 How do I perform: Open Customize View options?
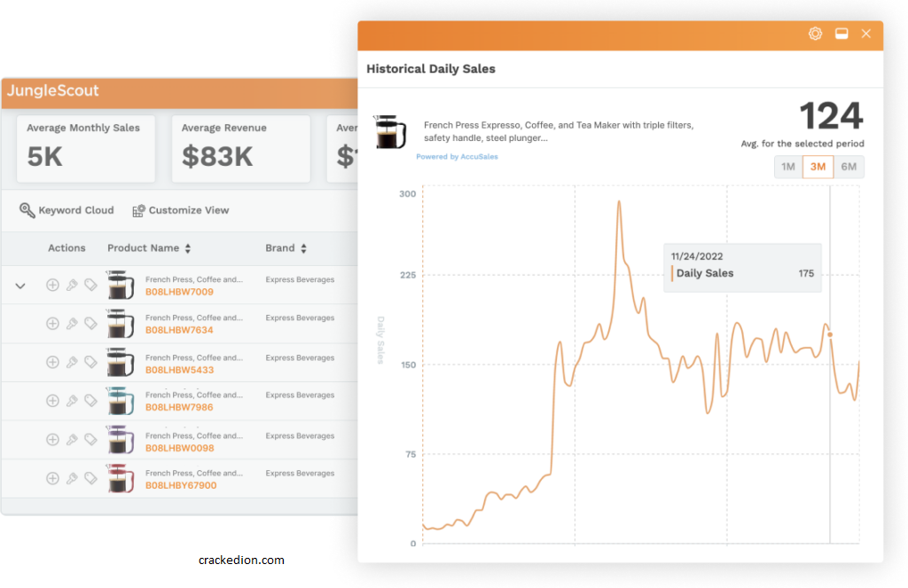[180, 210]
